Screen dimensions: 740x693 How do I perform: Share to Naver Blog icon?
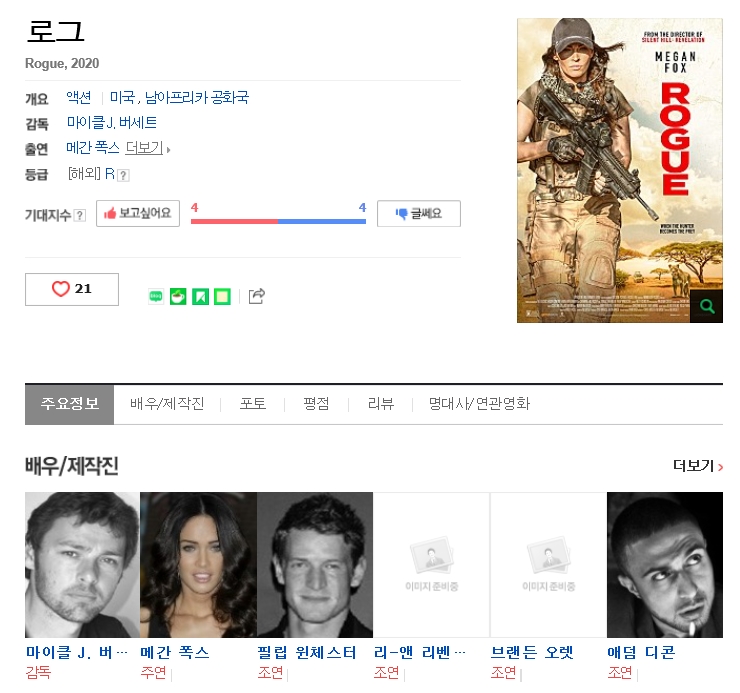(x=156, y=296)
